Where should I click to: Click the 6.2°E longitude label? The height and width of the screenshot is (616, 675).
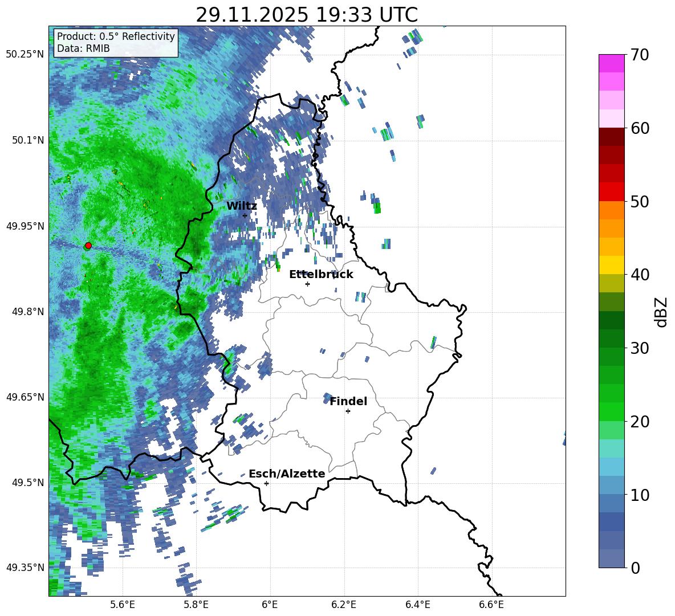344,605
